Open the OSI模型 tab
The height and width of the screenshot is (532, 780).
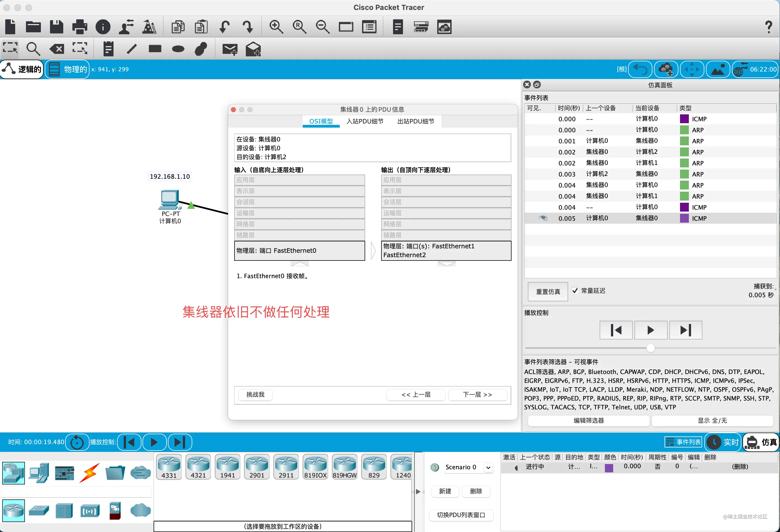coord(321,121)
